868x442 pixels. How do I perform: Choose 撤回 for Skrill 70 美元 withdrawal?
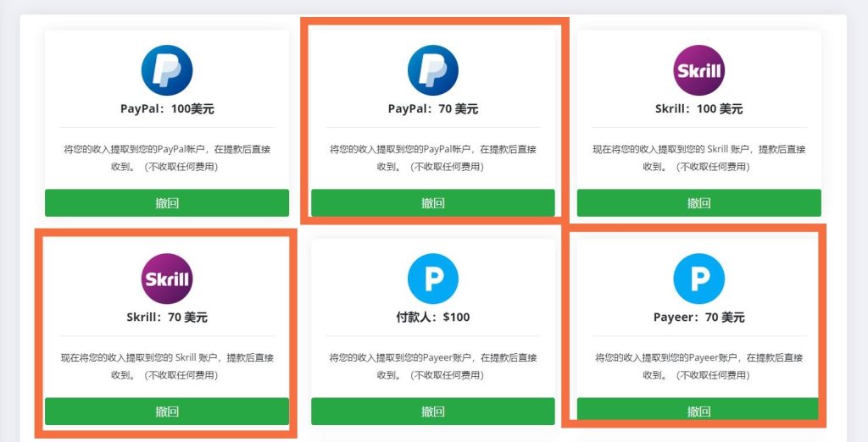(x=167, y=411)
